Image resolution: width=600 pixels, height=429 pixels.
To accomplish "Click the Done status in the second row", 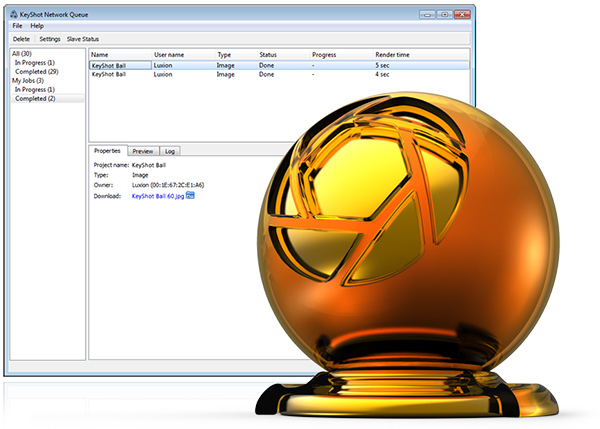I will pyautogui.click(x=266, y=74).
